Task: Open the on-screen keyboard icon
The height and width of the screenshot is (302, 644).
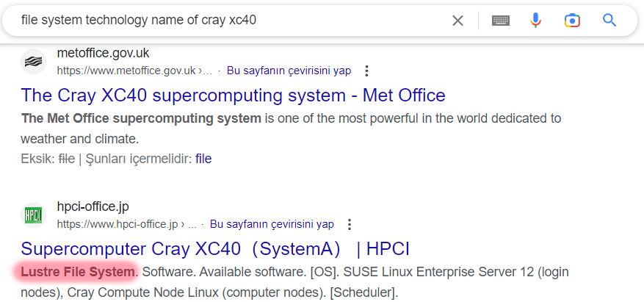Action: click(501, 21)
